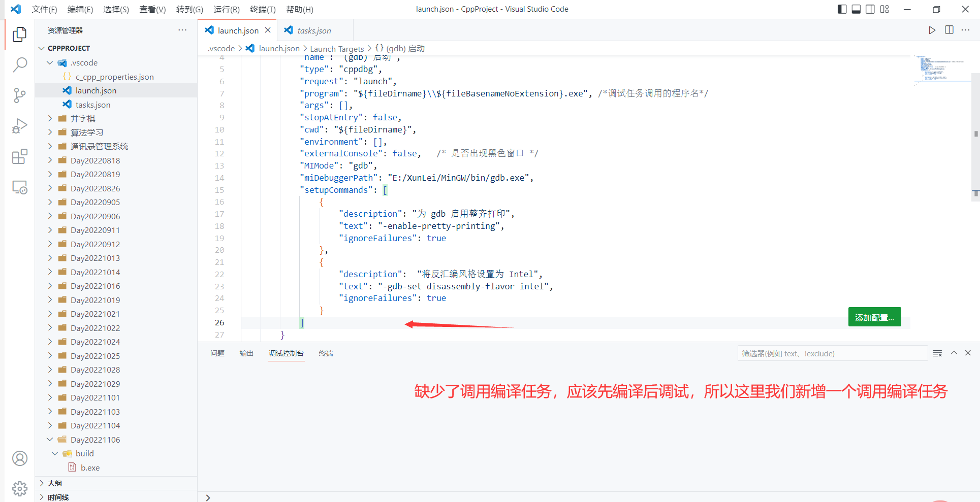Viewport: 980px width, 502px height.
Task: Expand the Day20220818 folder
Action: pyautogui.click(x=116, y=160)
